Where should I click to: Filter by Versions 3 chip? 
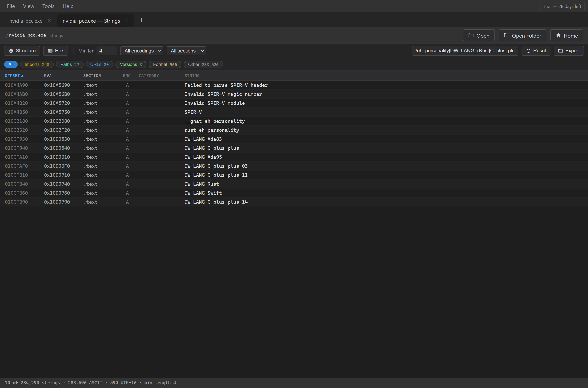click(x=131, y=64)
